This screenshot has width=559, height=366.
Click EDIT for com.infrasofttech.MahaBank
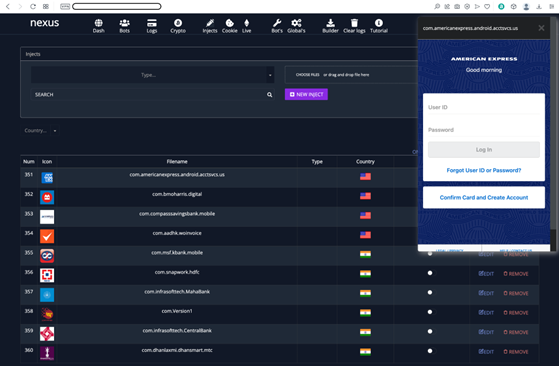tap(486, 293)
